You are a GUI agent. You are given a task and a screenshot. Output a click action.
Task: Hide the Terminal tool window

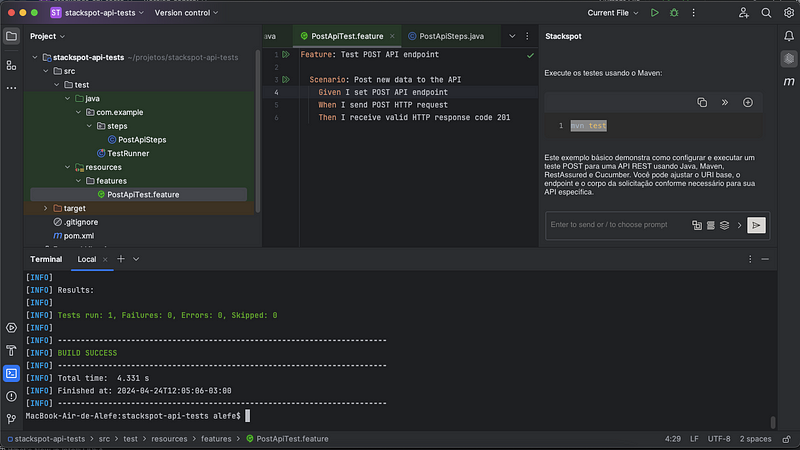pyautogui.click(x=765, y=259)
